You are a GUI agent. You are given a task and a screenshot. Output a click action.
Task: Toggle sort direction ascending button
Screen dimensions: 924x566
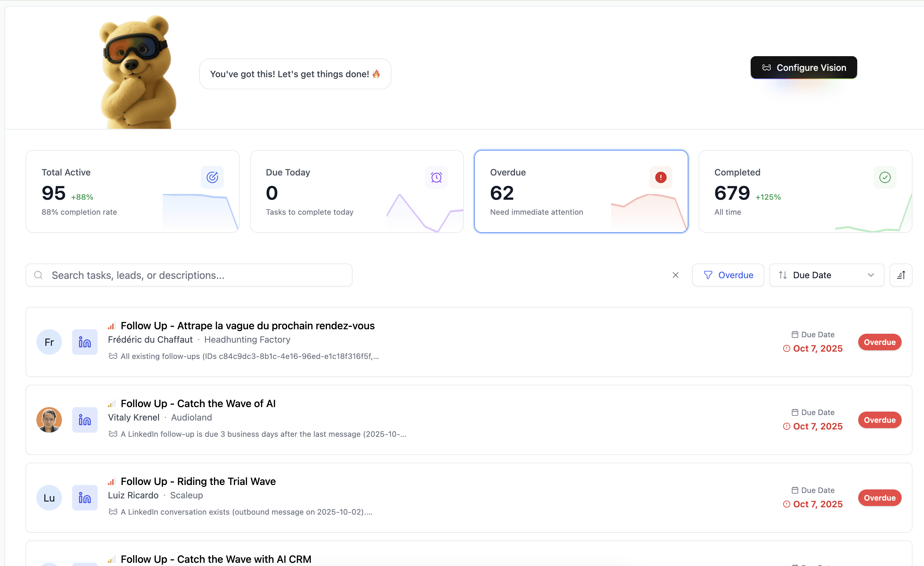click(901, 275)
